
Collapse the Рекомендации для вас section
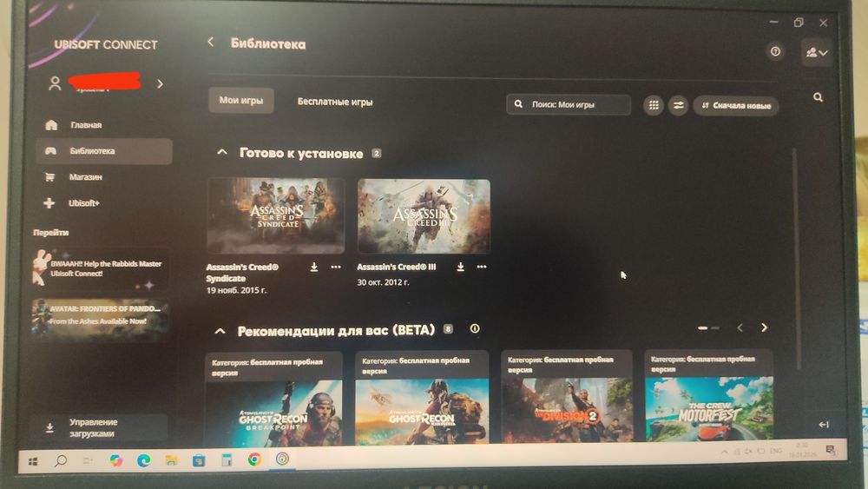click(220, 331)
